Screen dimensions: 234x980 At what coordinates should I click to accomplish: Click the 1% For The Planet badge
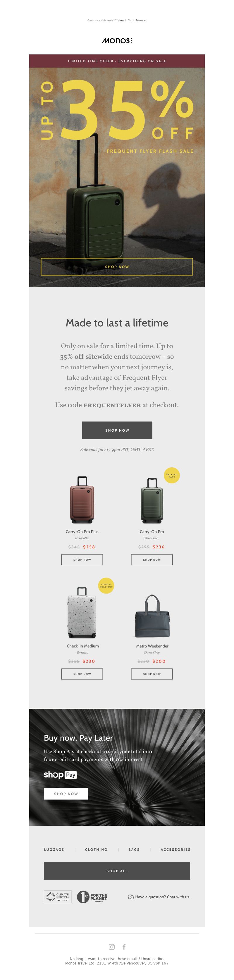[x=92, y=897]
